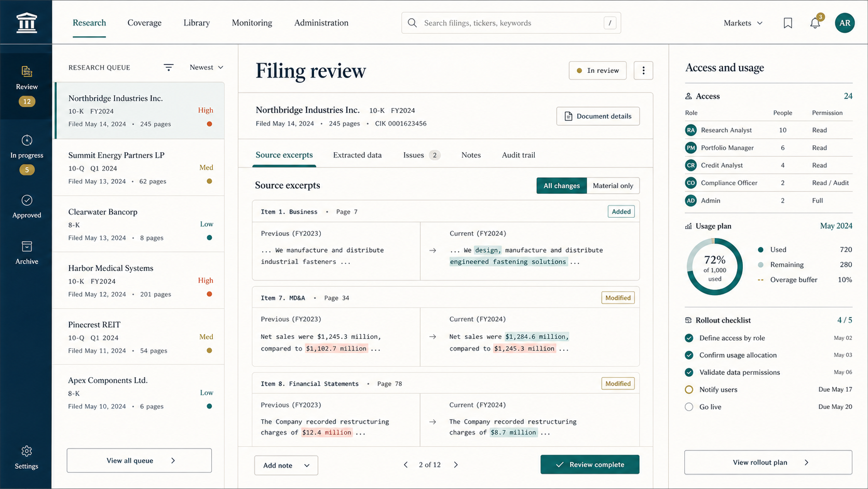Check off Go live item
The width and height of the screenshot is (868, 489).
click(689, 407)
